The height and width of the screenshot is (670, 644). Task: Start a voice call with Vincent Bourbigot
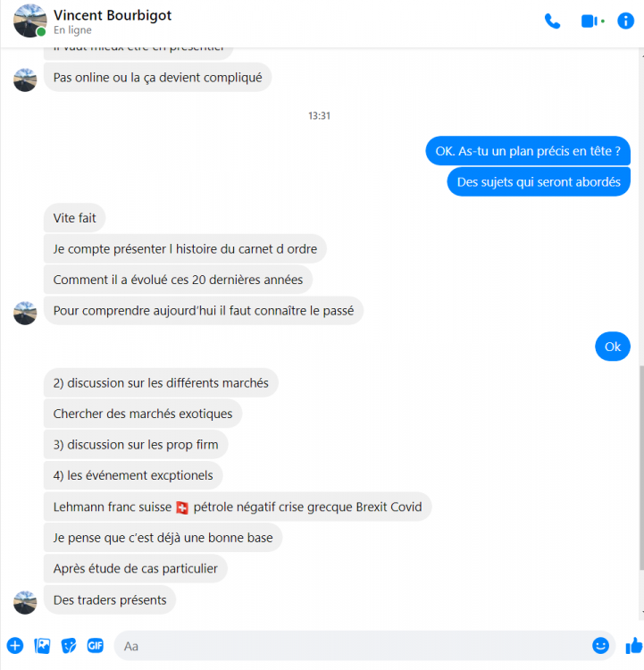point(552,21)
